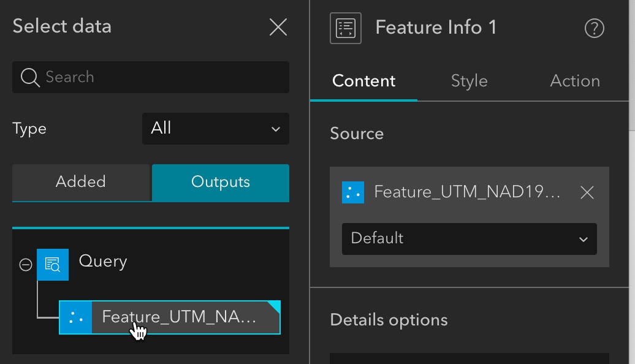The image size is (635, 364).
Task: Open the help question mark icon
Action: point(595,28)
